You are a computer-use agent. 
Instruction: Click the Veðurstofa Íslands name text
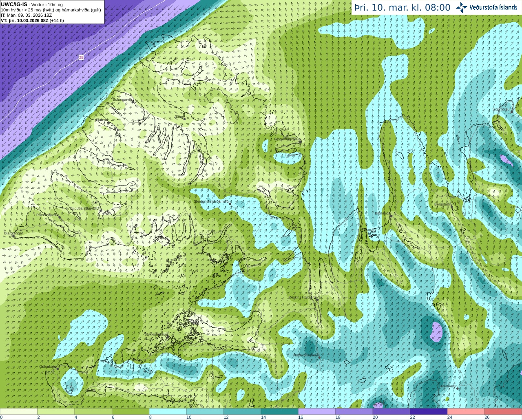[493, 7]
